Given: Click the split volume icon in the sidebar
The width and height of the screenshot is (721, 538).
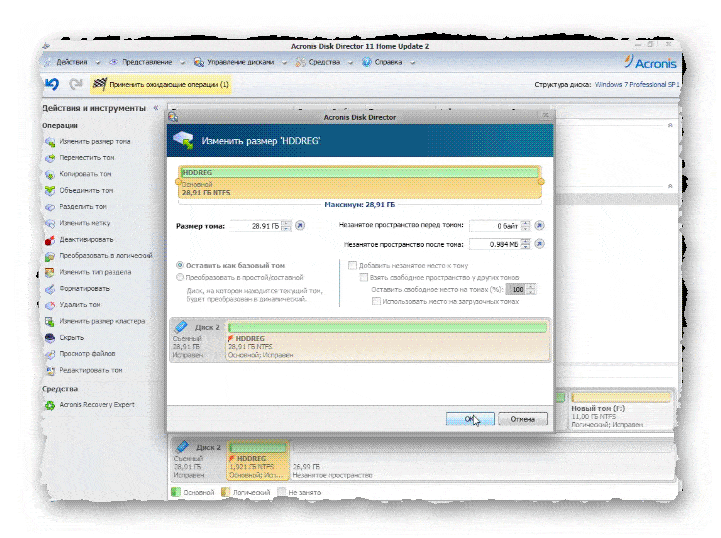Looking at the screenshot, I should pyautogui.click(x=50, y=207).
